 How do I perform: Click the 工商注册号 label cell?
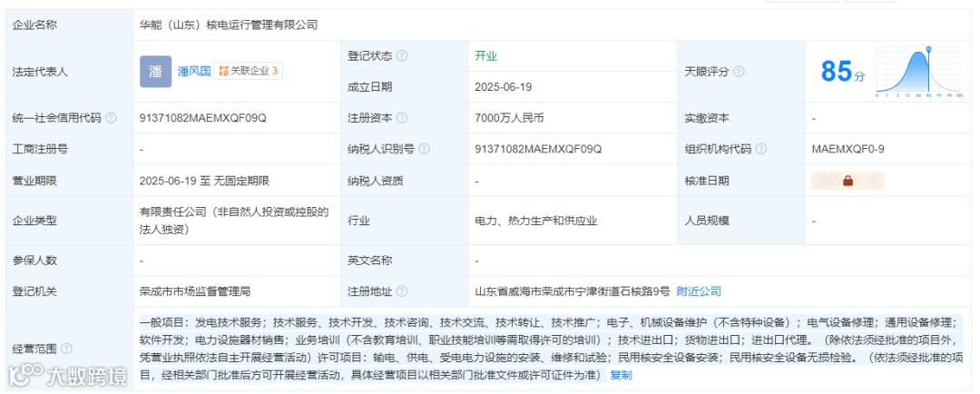[69, 149]
